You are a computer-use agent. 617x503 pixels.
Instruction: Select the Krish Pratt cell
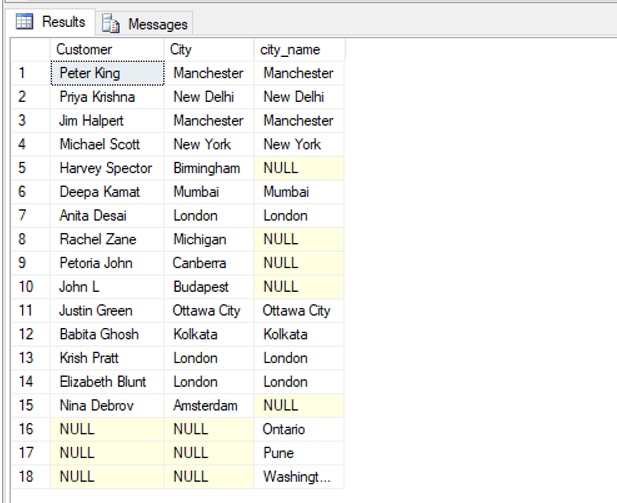pos(107,358)
